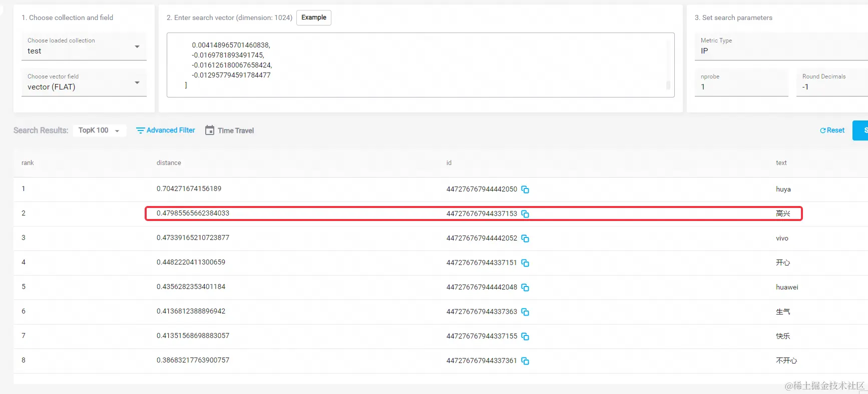868x394 pixels.
Task: Click into the search vector text area
Action: (x=420, y=65)
